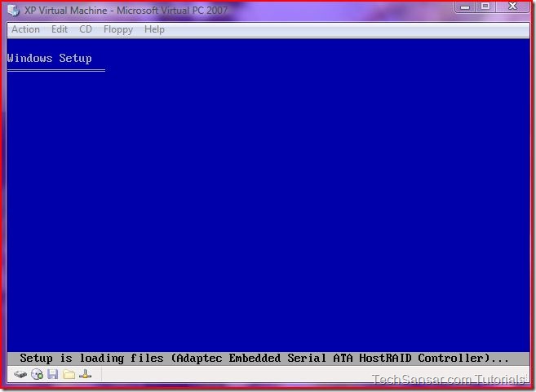
Task: Maximize the Virtual PC window
Action: point(485,7)
